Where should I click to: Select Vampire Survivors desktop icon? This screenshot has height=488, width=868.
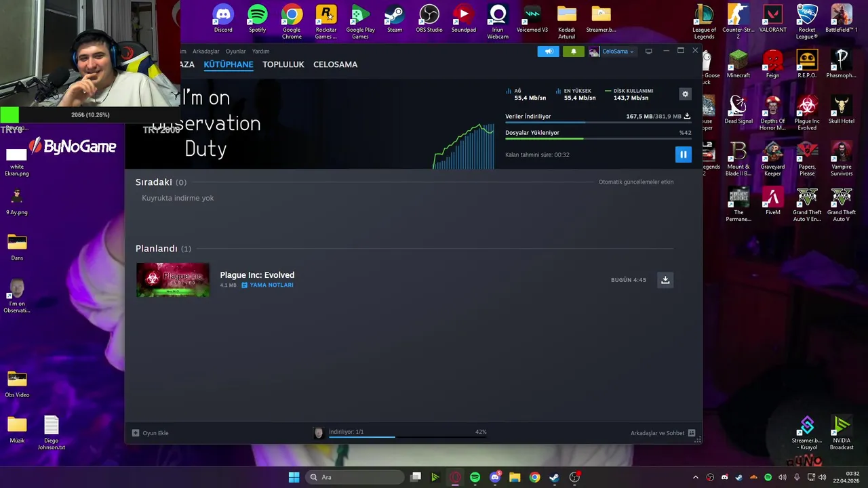pos(842,158)
